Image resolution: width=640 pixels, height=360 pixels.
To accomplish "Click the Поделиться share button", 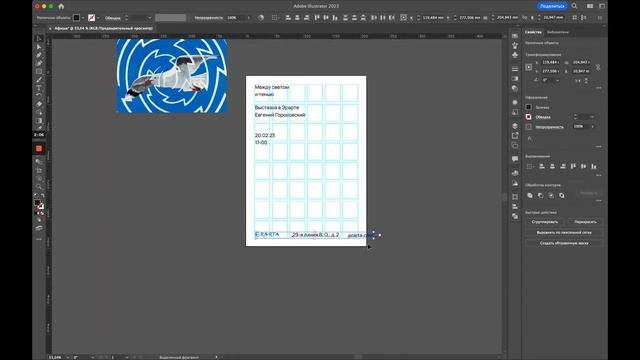I will pyautogui.click(x=552, y=6).
